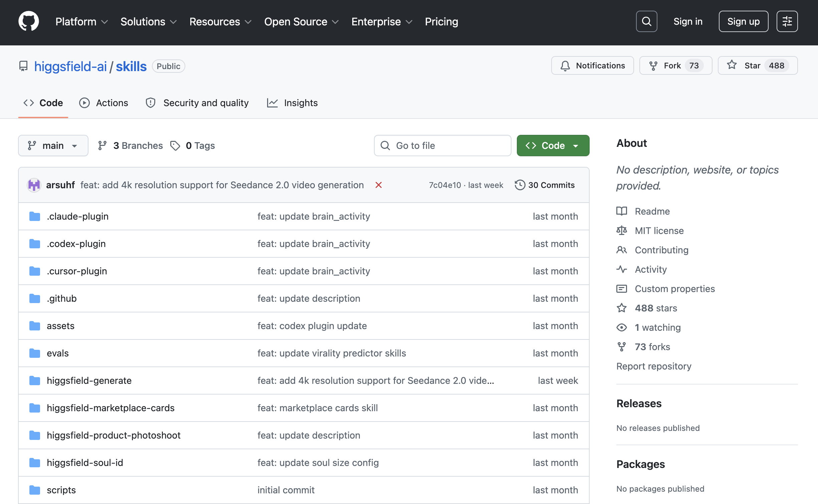
Task: Open the higgsfield-soul-id folder
Action: click(85, 463)
